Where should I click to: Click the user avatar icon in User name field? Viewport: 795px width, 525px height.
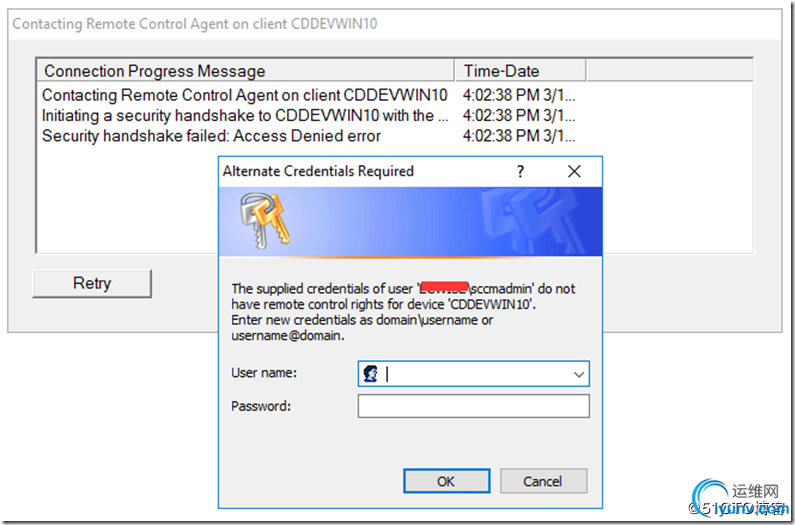(371, 374)
